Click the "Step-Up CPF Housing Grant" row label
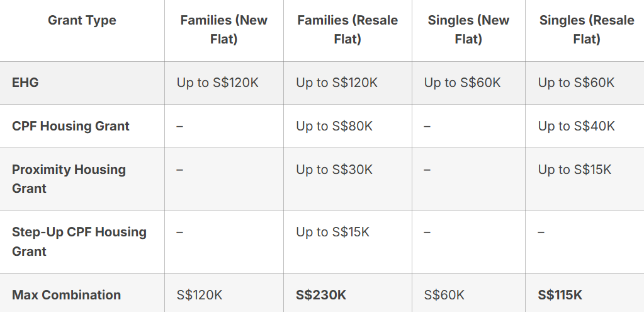 pyautogui.click(x=79, y=241)
